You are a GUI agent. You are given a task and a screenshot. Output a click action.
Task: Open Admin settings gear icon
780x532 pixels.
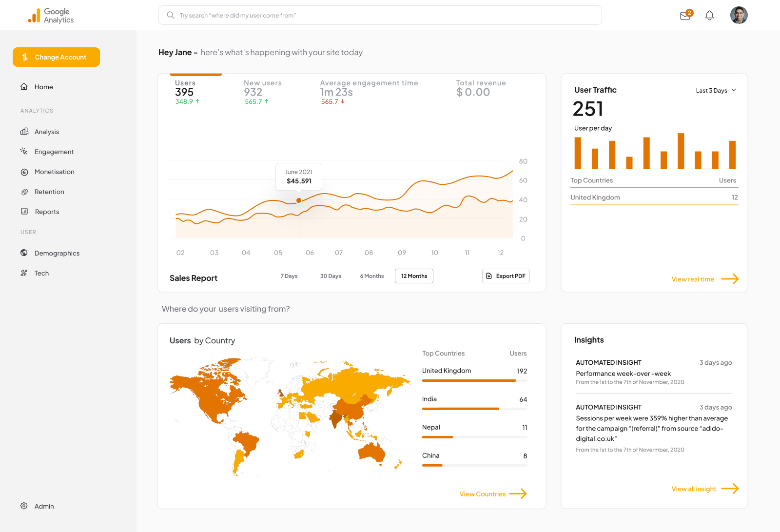(24, 506)
